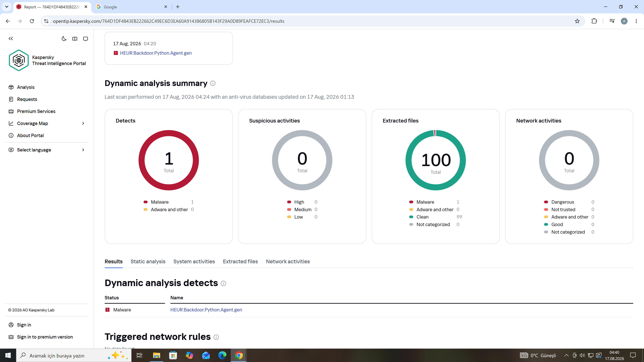Open the Chrome three-dot menu
644x362 pixels.
coord(636,21)
